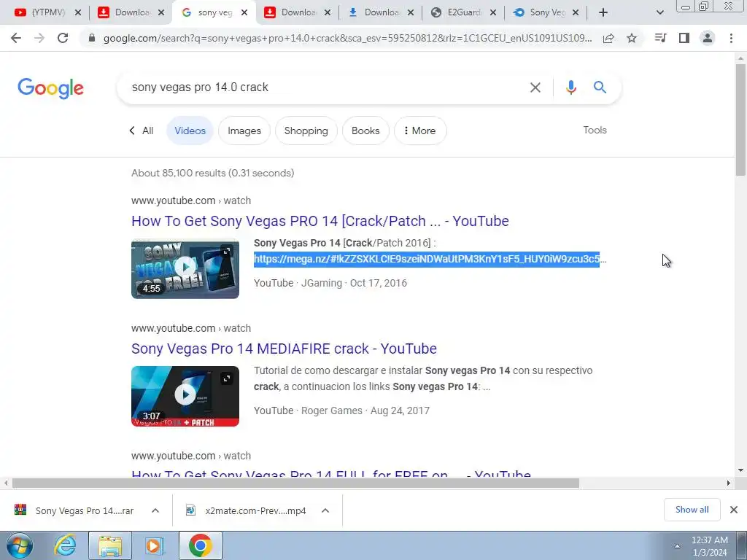Click the lock icon in address bar

point(92,38)
